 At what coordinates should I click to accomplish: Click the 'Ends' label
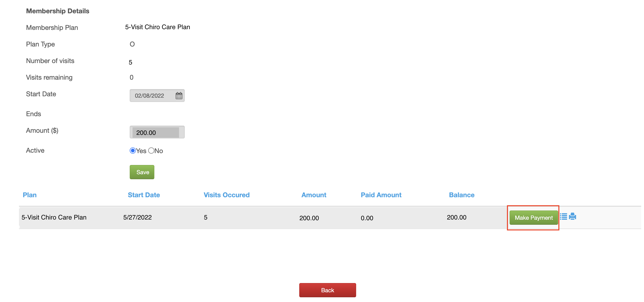pos(33,114)
